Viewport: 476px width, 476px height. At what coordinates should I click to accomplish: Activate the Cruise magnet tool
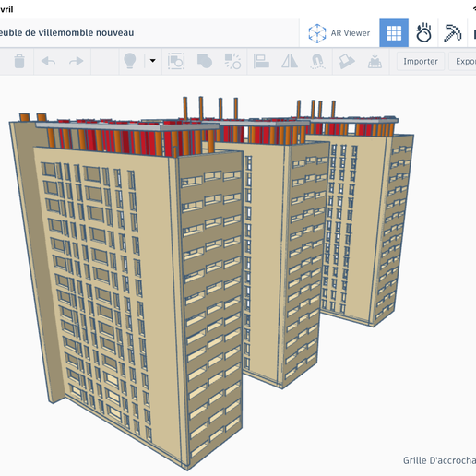[x=317, y=61]
